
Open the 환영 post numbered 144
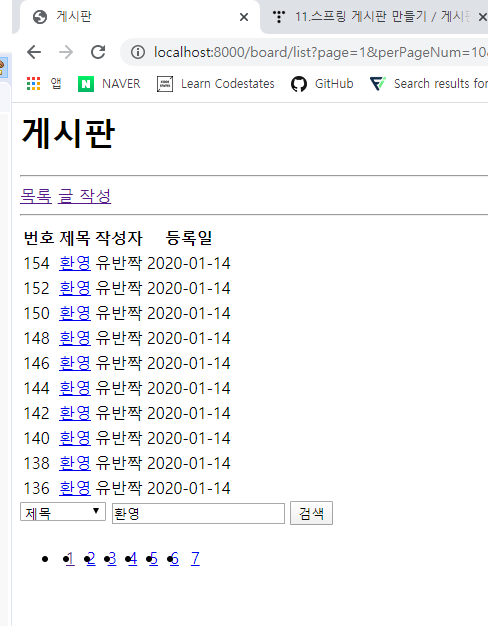click(x=75, y=388)
